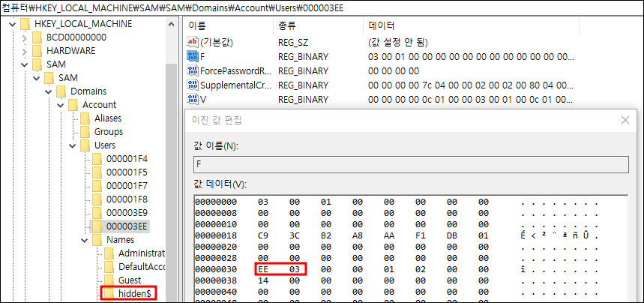
Task: Click the 000003EE key folder icon
Action: [97, 226]
